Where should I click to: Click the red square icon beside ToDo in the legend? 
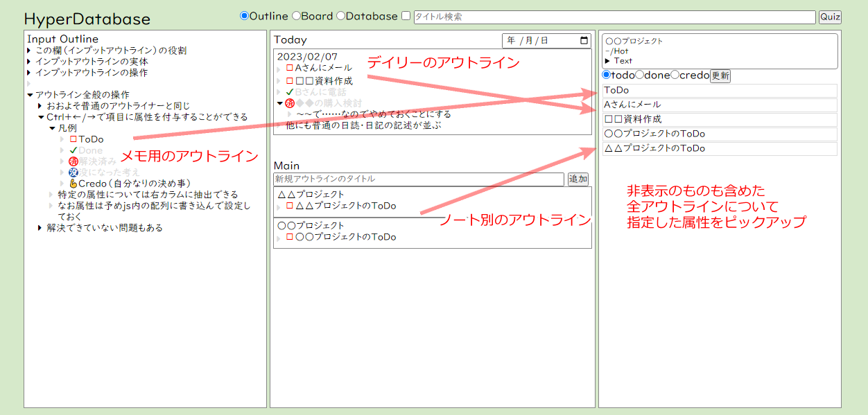point(73,139)
